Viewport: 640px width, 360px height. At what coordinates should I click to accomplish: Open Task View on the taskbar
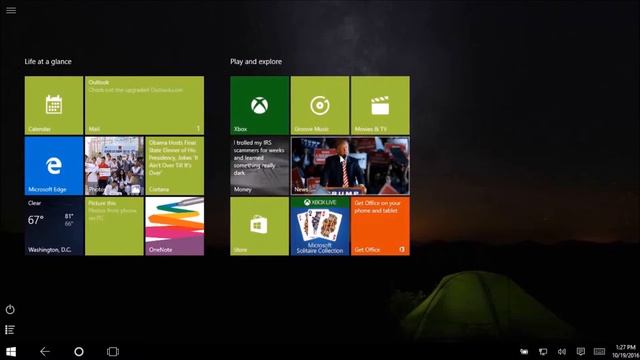pos(113,351)
